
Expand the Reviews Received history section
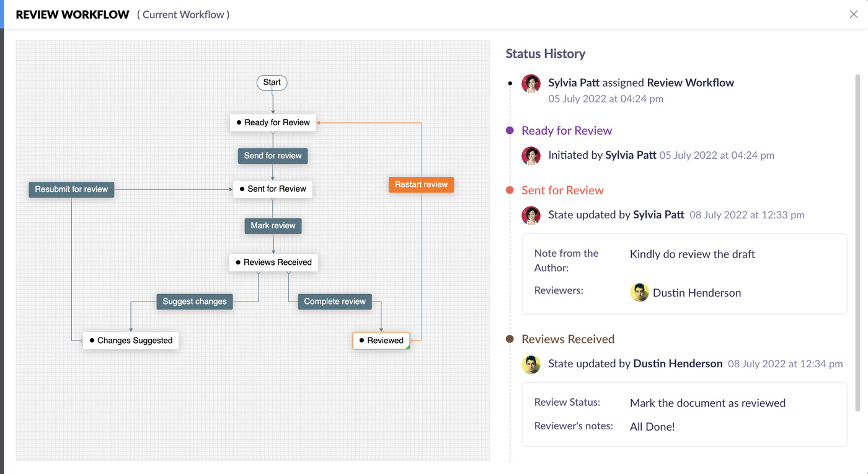tap(568, 339)
